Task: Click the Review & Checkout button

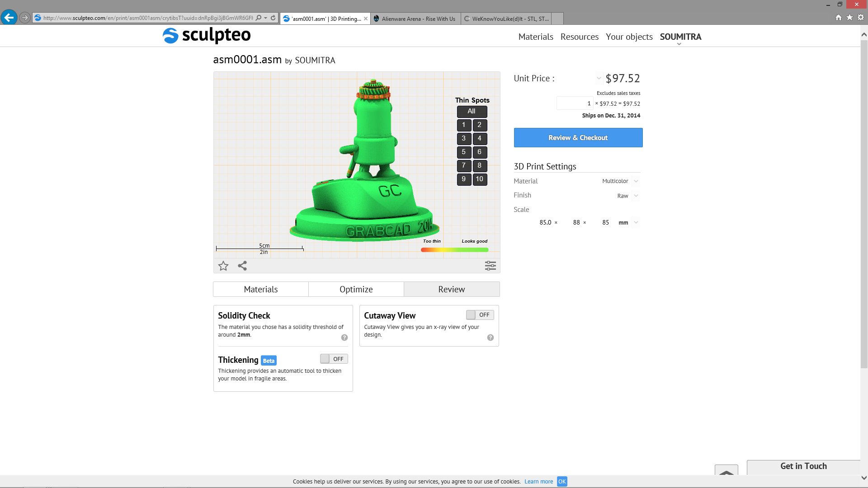Action: [x=578, y=138]
